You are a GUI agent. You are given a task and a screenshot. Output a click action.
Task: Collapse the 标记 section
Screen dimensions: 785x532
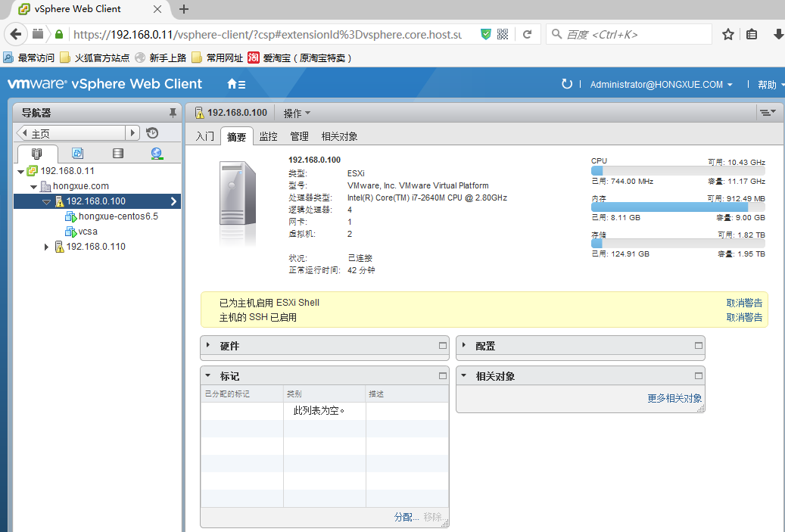[x=208, y=375]
